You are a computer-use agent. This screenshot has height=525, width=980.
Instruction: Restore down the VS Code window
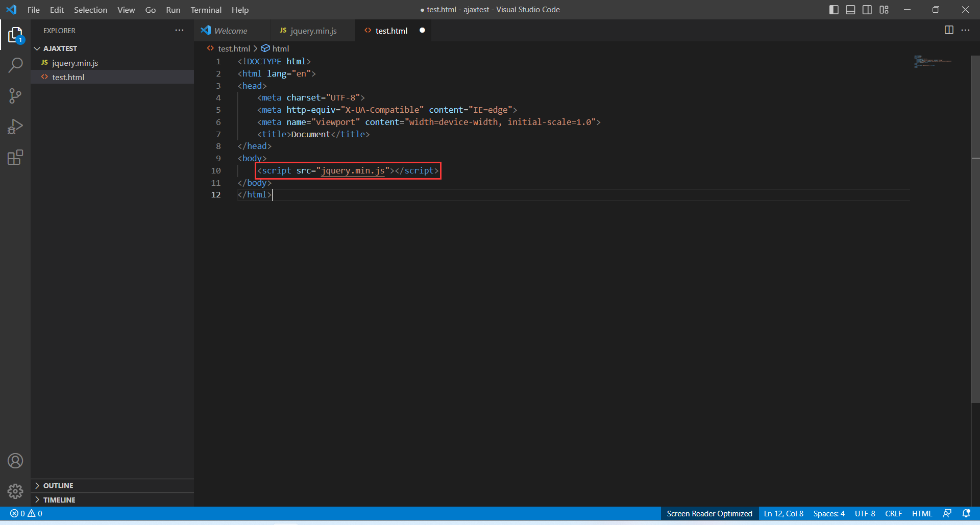click(936, 10)
